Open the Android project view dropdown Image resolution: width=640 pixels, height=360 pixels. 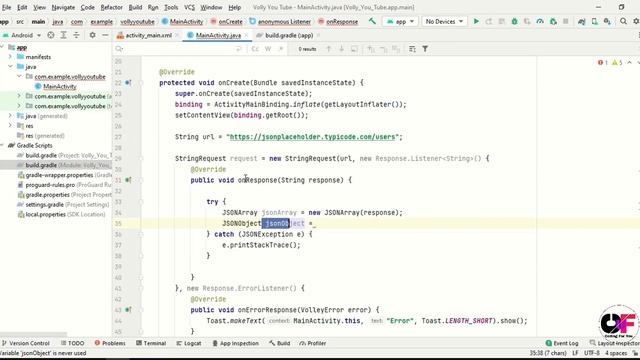(22, 36)
